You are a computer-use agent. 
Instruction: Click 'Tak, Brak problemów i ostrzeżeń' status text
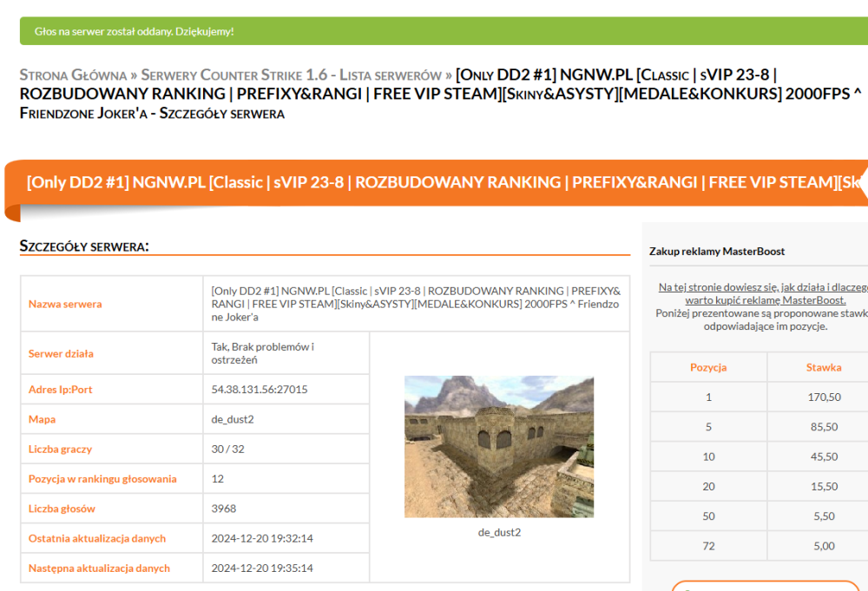(262, 353)
